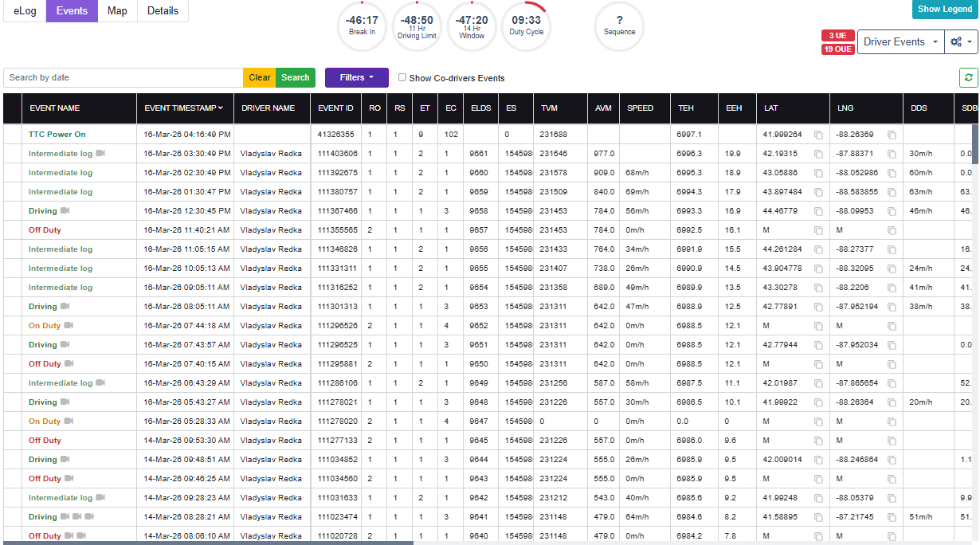980x545 pixels.
Task: Open camera icon on 12:30:45 PM Driving event
Action: click(x=65, y=210)
